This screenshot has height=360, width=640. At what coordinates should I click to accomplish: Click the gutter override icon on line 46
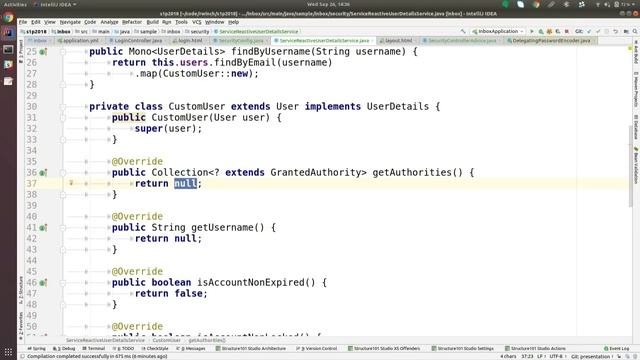43,282
